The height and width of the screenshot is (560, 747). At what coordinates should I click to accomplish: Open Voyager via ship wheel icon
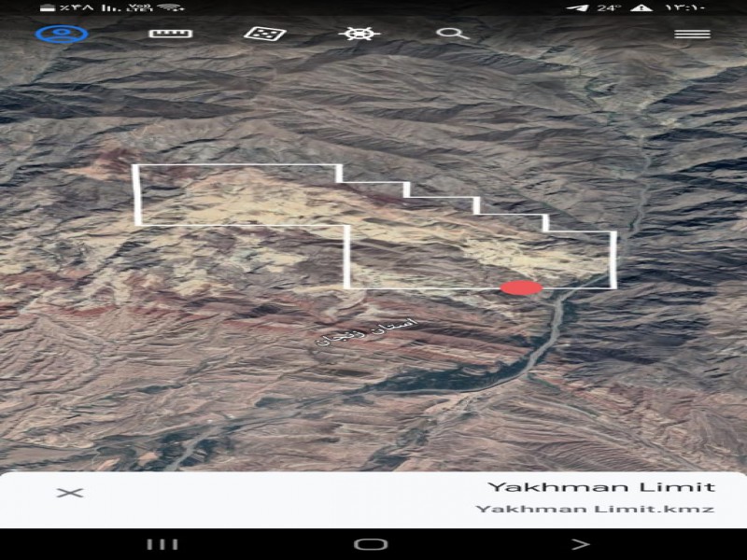359,35
